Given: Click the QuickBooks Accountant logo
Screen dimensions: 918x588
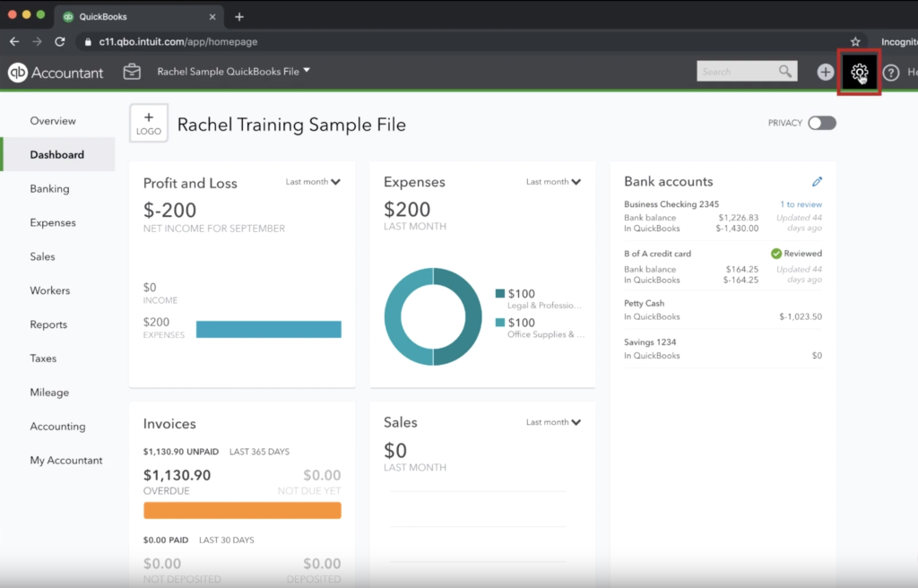Looking at the screenshot, I should point(56,73).
